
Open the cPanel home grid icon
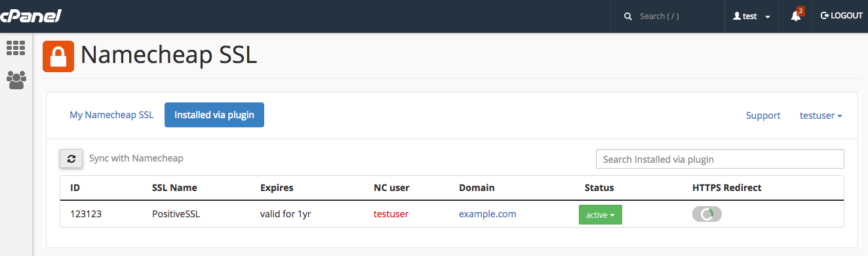point(16,48)
